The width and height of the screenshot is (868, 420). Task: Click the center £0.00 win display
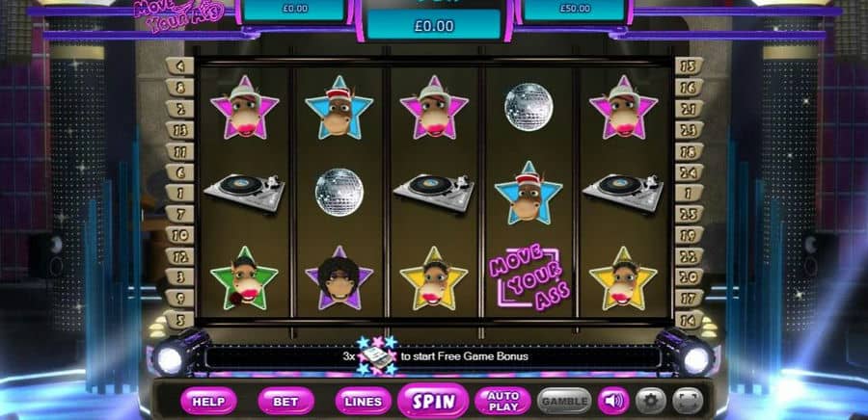pyautogui.click(x=434, y=26)
